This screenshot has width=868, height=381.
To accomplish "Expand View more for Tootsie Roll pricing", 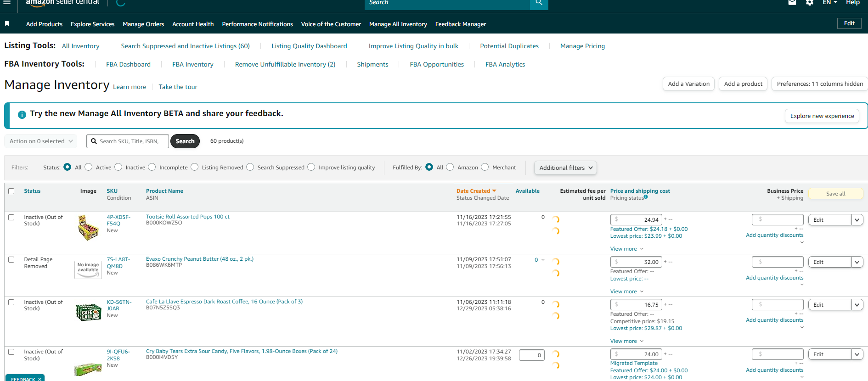I will click(627, 249).
